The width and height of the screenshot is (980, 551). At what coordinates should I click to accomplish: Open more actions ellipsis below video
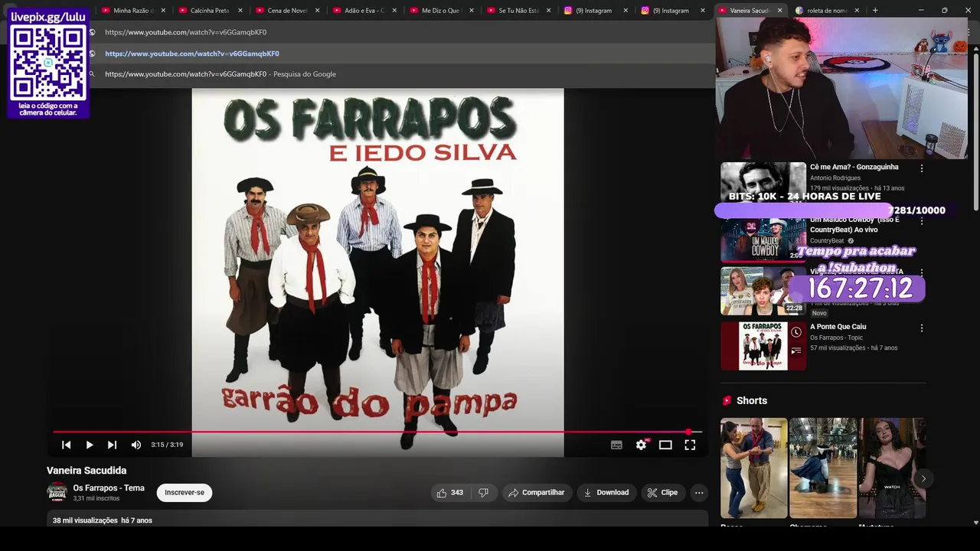click(x=699, y=493)
